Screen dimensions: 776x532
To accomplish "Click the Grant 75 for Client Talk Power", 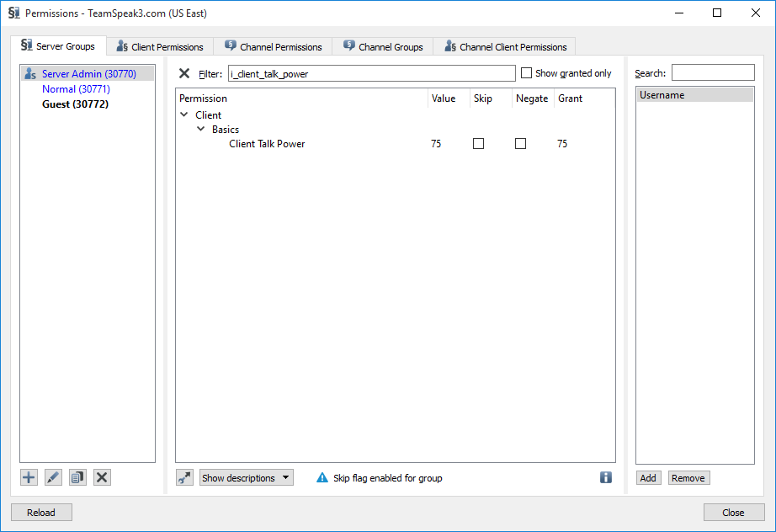I will 562,143.
